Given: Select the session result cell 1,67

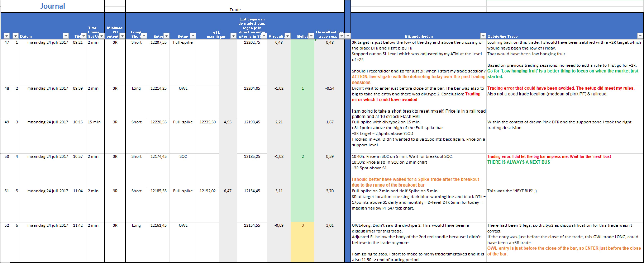Looking at the screenshot, I should (330, 136).
